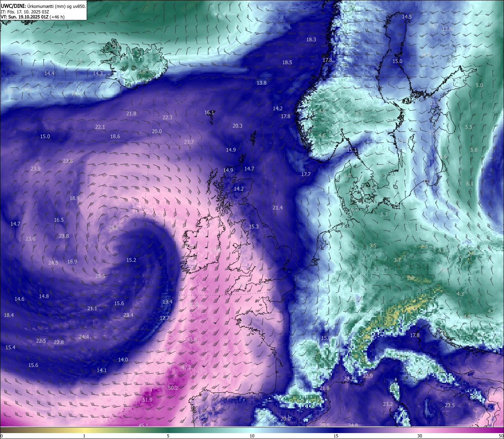Click the 18.4 value at the western edge

pyautogui.click(x=9, y=315)
